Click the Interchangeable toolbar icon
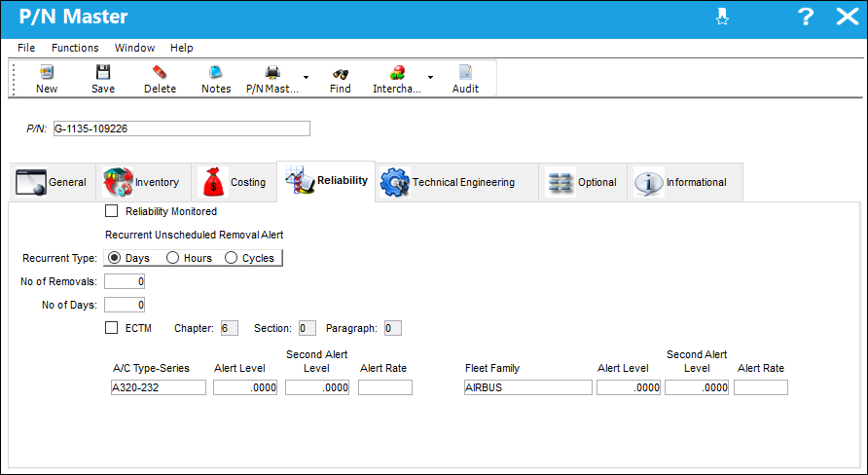 click(x=397, y=73)
